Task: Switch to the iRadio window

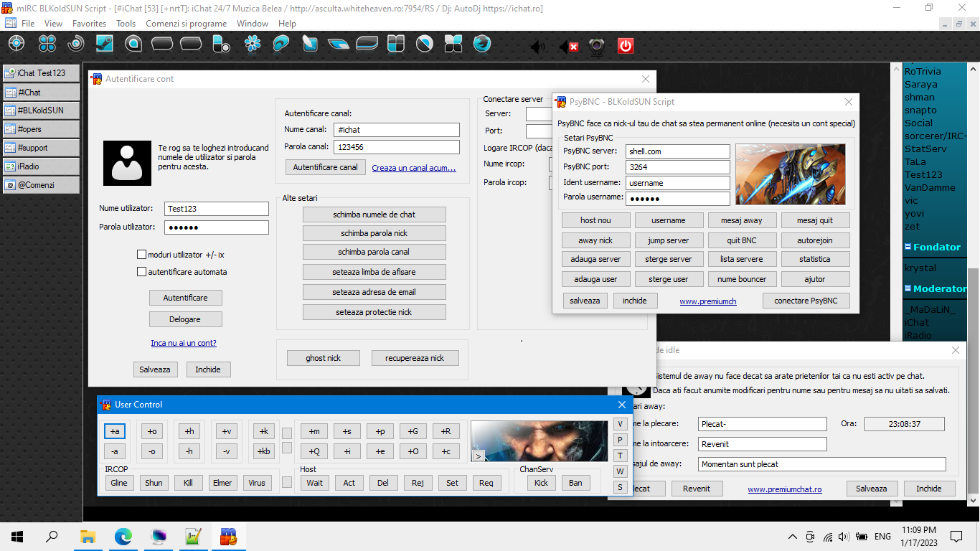Action: [41, 166]
